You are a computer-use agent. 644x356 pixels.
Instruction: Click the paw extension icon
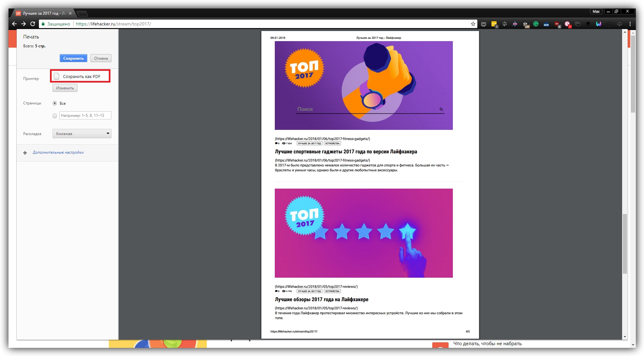pyautogui.click(x=504, y=24)
